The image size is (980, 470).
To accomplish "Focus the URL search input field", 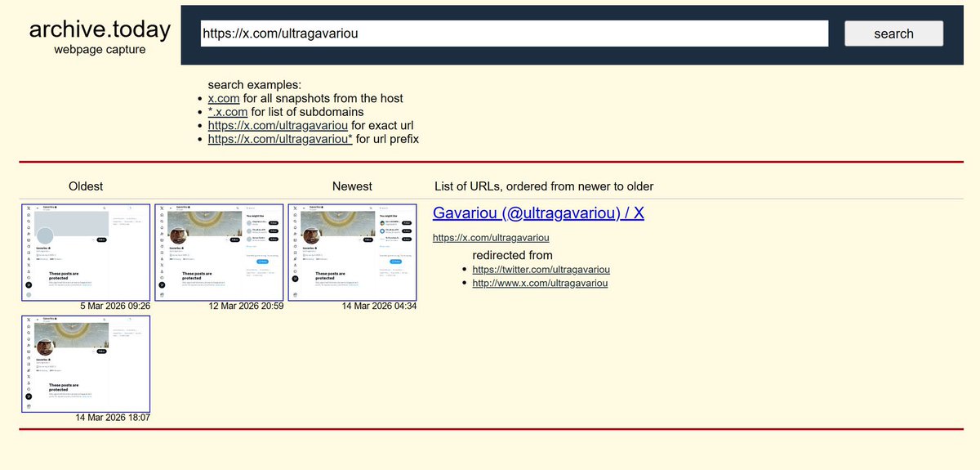I will coord(514,34).
